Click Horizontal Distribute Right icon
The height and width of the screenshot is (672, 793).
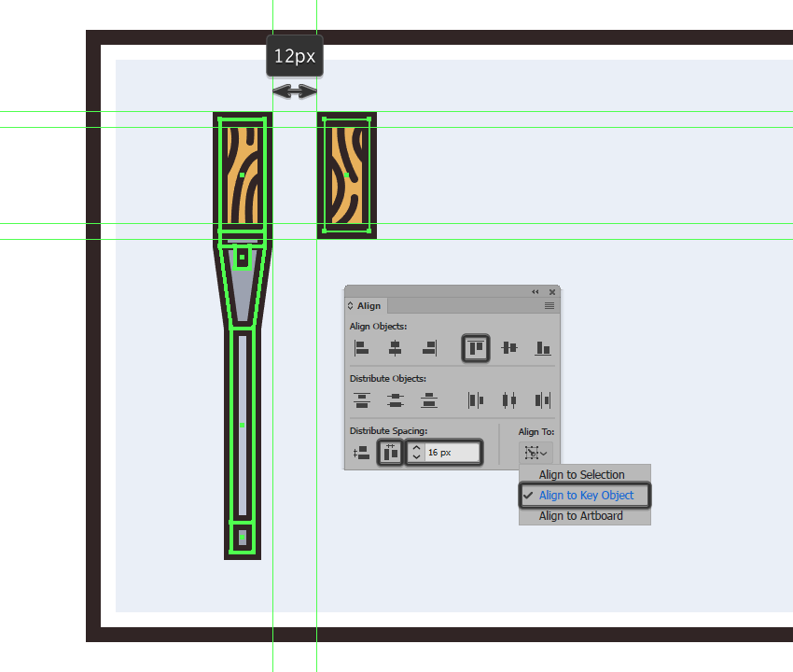click(x=543, y=400)
